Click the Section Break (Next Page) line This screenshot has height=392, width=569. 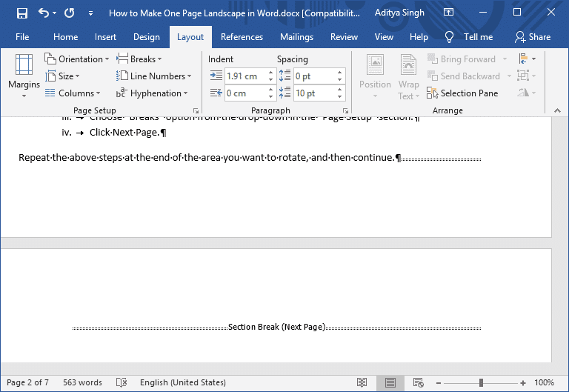pyautogui.click(x=276, y=327)
